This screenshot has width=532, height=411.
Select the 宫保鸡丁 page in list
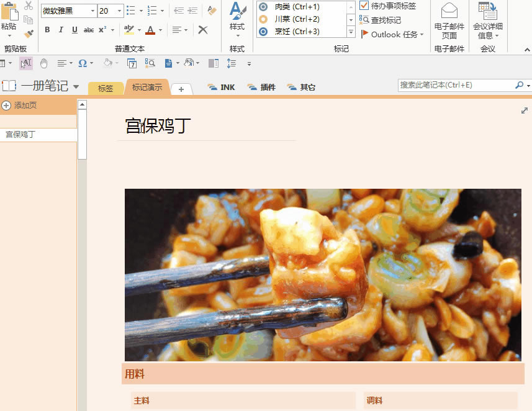click(x=38, y=134)
